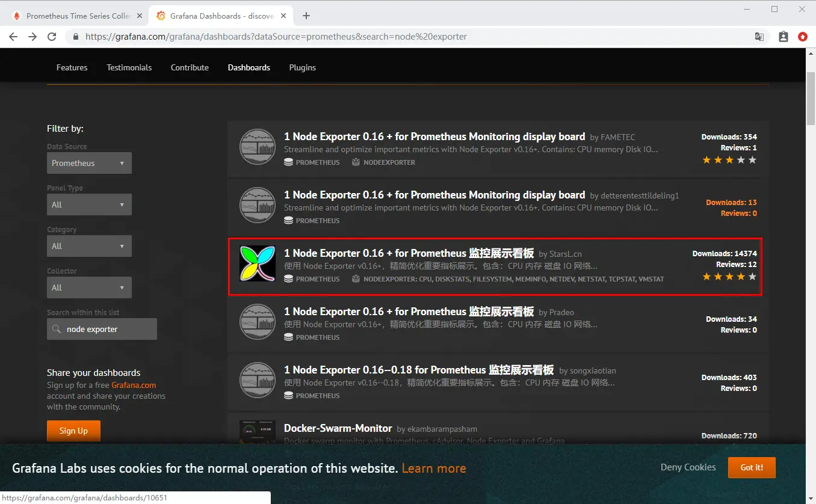
Task: Choose Deny Cookies in the banner
Action: [x=688, y=467]
